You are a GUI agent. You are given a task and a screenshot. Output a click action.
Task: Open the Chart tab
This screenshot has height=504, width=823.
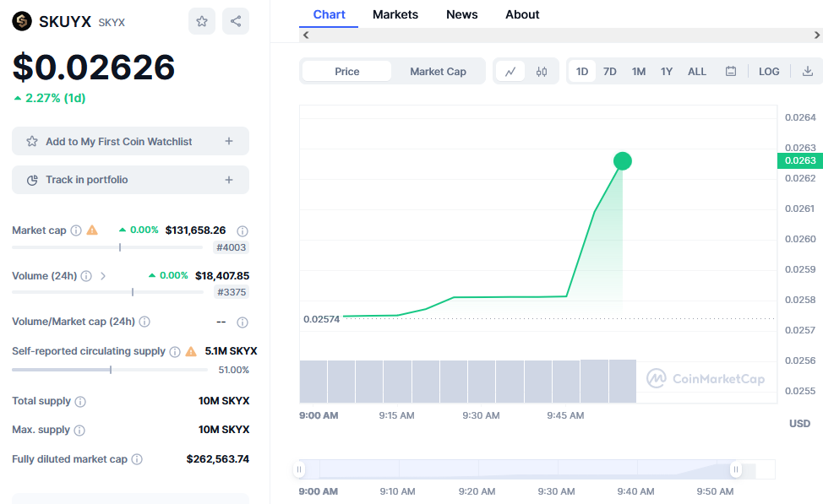pyautogui.click(x=329, y=14)
